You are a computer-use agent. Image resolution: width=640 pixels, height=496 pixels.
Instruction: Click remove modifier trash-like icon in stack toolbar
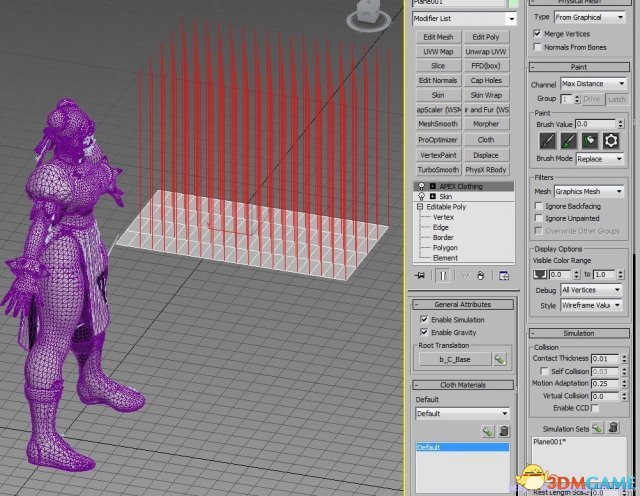pyautogui.click(x=481, y=276)
